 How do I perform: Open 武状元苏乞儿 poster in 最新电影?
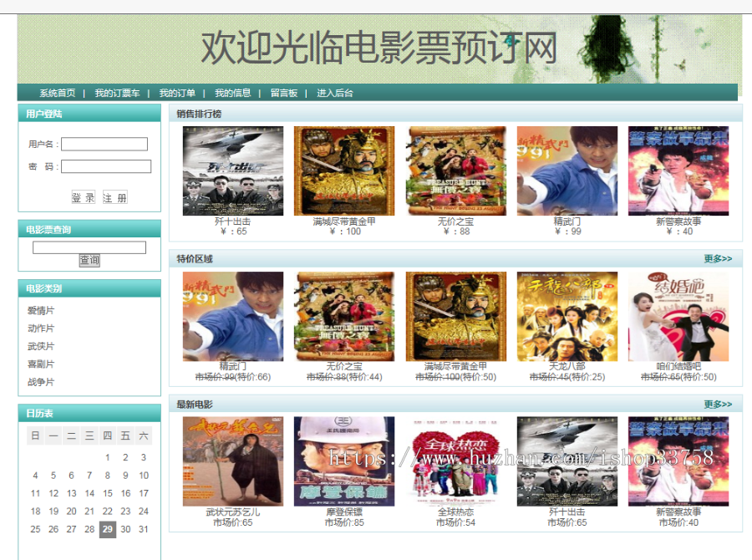pos(233,461)
